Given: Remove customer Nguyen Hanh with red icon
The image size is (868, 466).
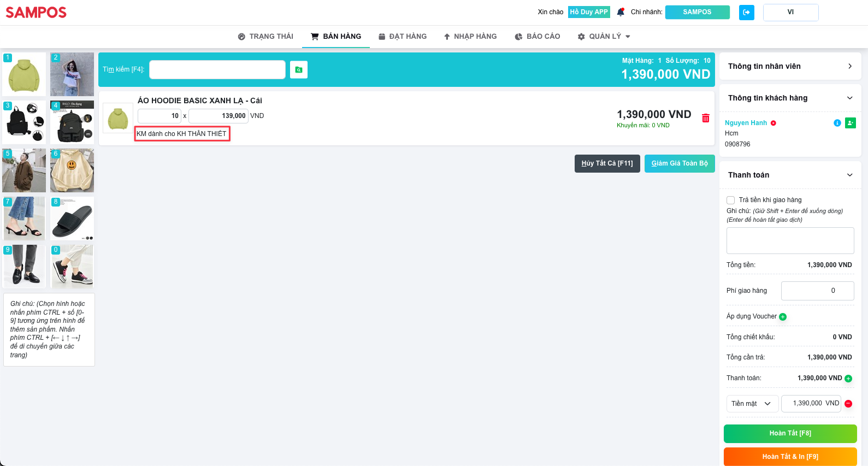Looking at the screenshot, I should click(x=773, y=123).
